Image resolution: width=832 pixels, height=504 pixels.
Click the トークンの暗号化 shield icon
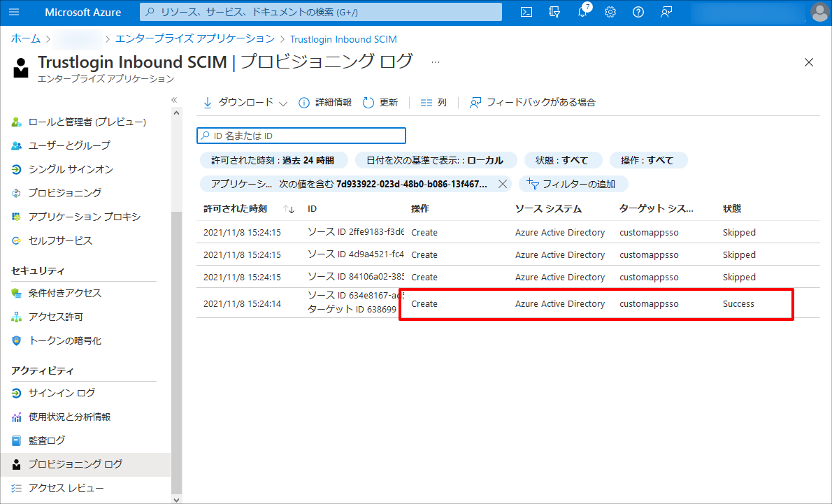(17, 340)
